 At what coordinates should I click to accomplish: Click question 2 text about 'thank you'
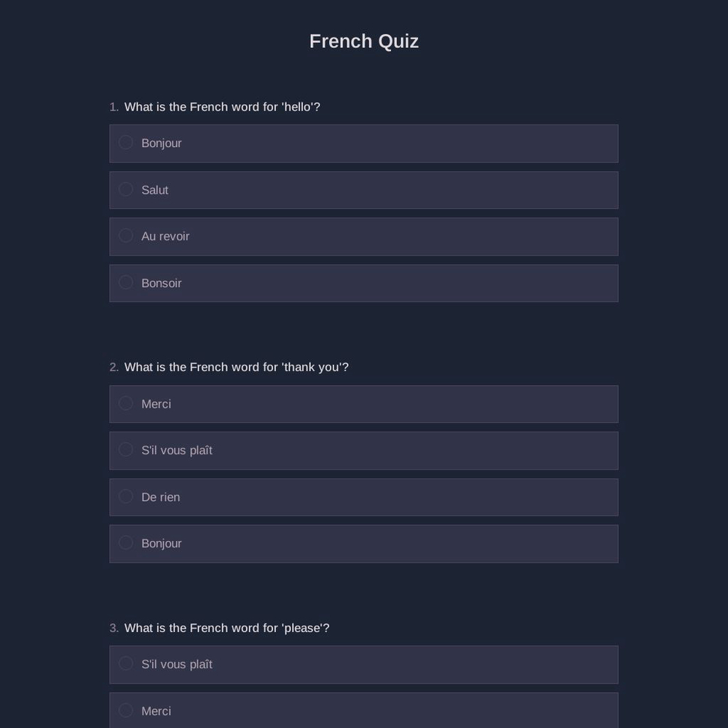point(236,367)
